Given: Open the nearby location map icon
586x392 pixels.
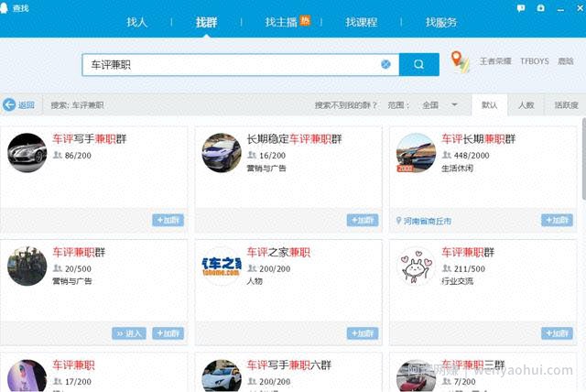Looking at the screenshot, I should coord(460,61).
